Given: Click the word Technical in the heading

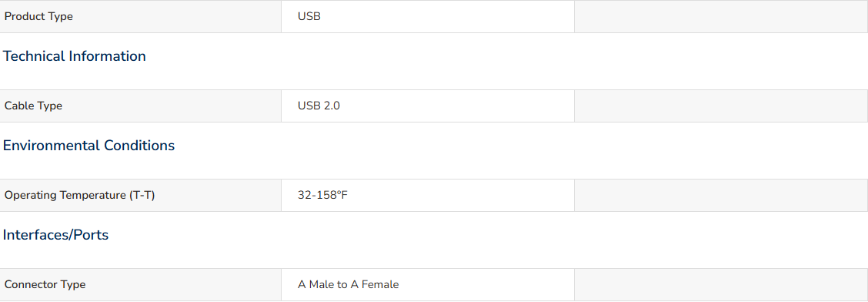Looking at the screenshot, I should click(35, 56).
